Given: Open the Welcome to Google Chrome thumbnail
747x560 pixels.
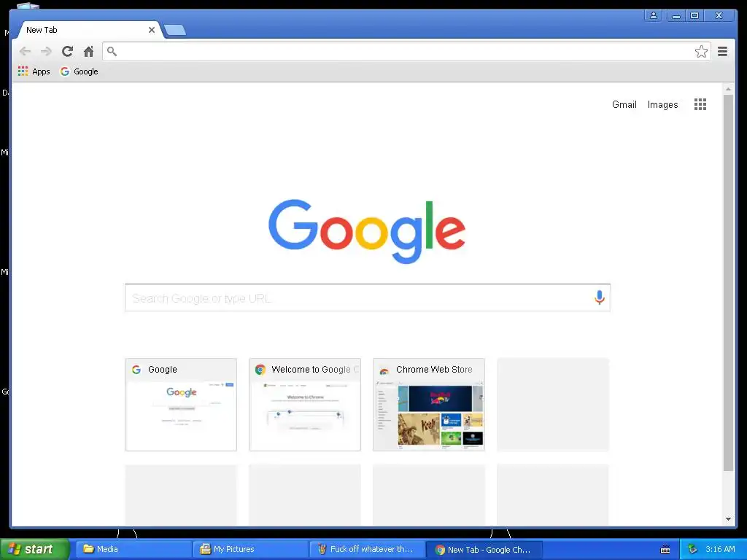Looking at the screenshot, I should pyautogui.click(x=305, y=404).
